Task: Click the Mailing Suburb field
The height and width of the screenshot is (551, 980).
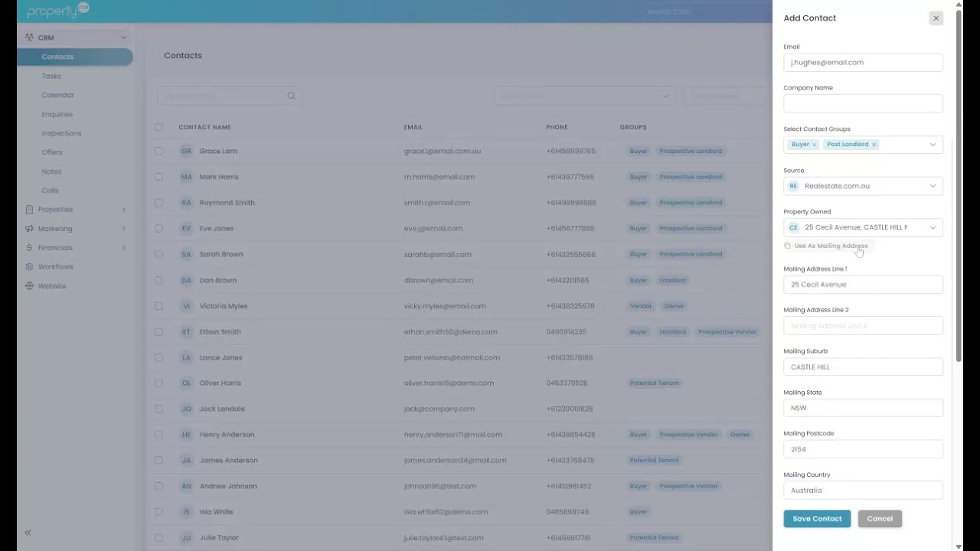Action: (x=863, y=367)
